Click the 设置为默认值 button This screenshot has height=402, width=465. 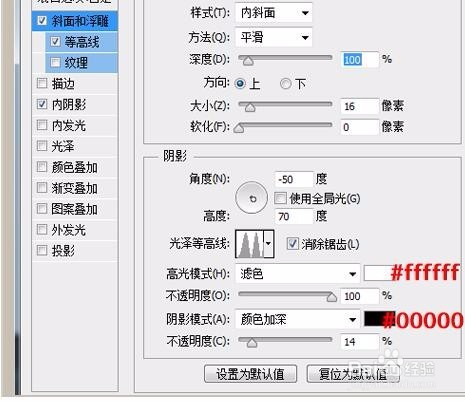point(250,374)
